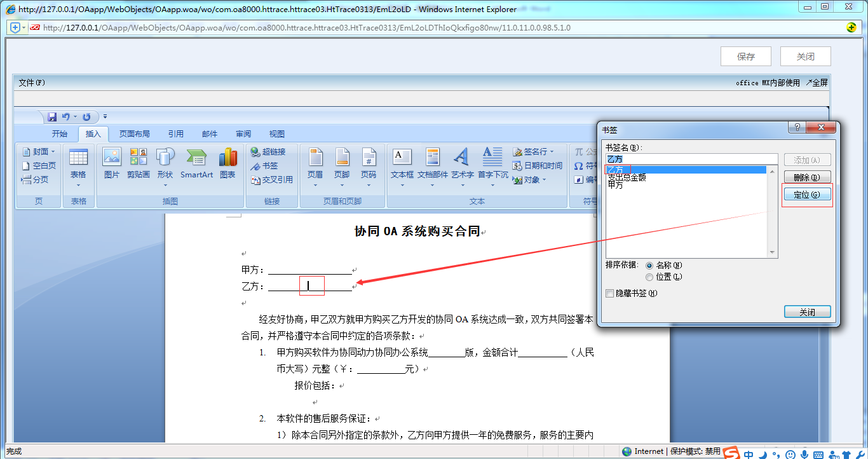Click the 书签名 text input field

tap(691, 159)
